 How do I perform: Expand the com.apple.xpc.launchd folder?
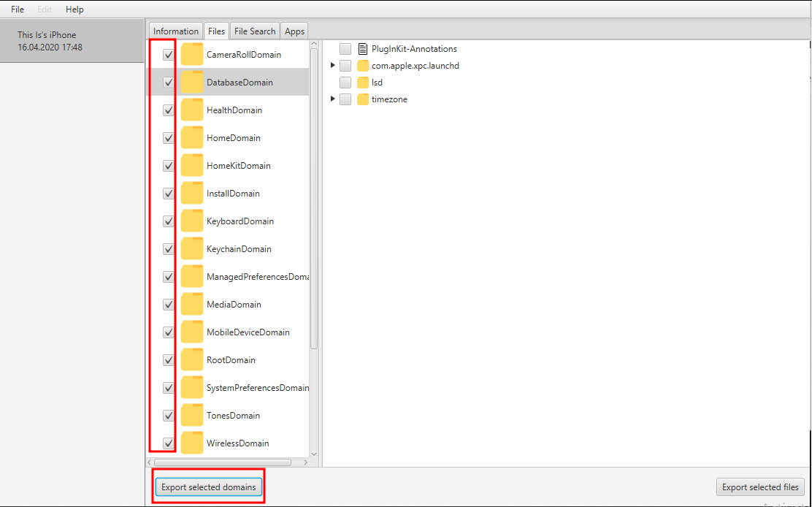333,65
